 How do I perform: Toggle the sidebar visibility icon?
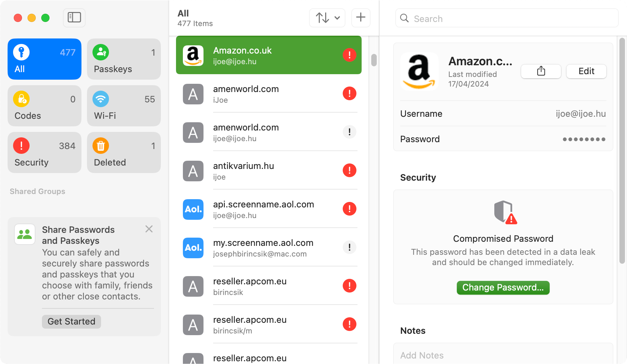(74, 18)
